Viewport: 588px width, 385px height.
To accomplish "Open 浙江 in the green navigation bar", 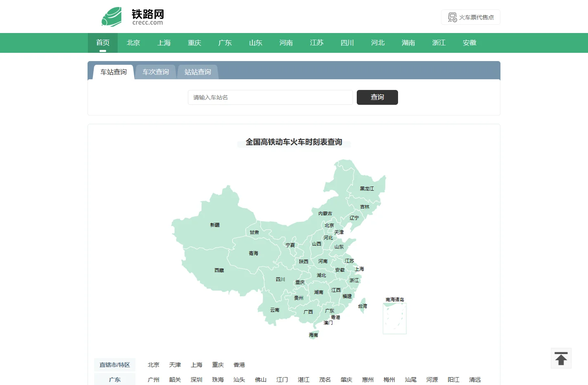I will pyautogui.click(x=439, y=43).
